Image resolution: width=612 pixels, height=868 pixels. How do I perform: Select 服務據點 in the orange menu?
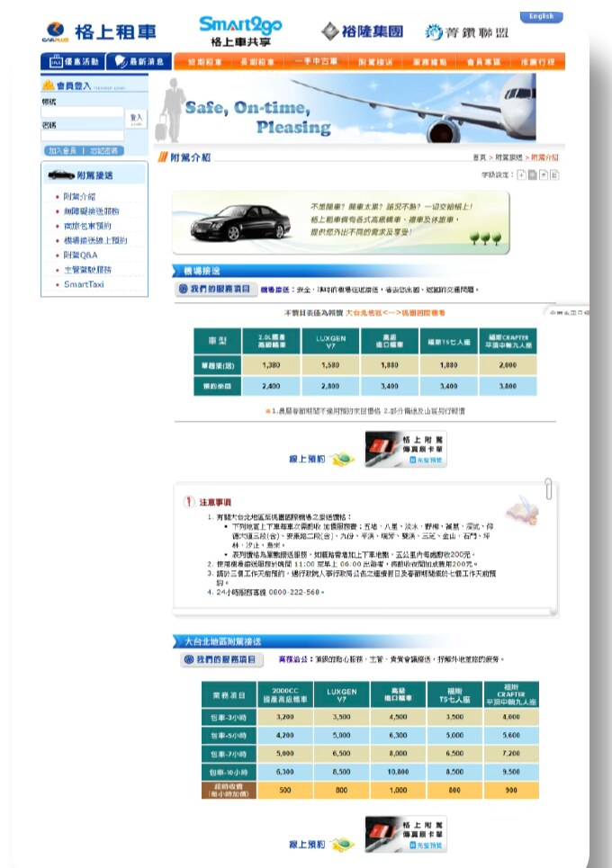click(430, 62)
